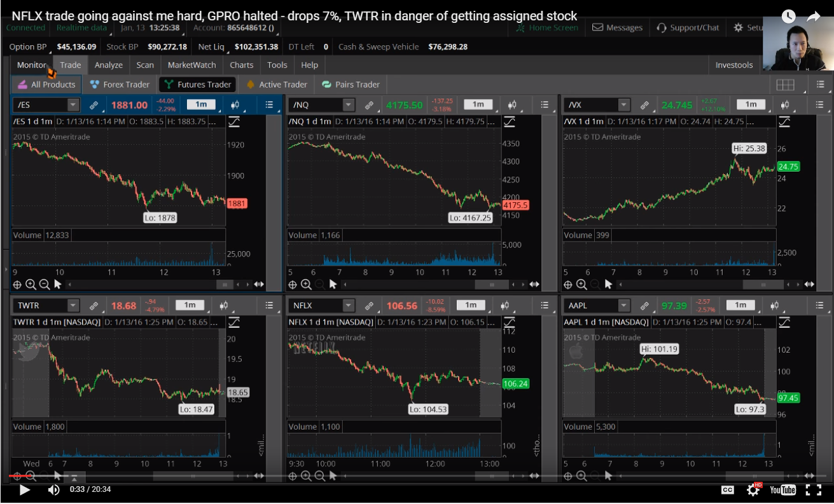Select the Active Trader sub-tab
Image resolution: width=834 pixels, height=504 pixels.
[x=280, y=84]
